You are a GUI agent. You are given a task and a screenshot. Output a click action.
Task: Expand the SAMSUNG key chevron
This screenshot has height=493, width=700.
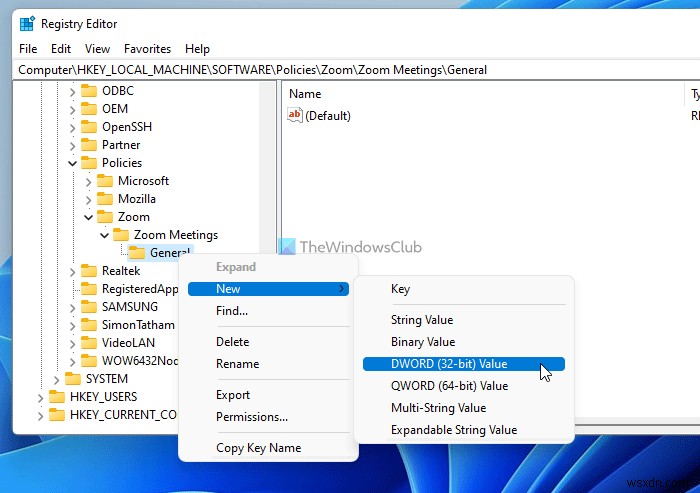point(72,308)
